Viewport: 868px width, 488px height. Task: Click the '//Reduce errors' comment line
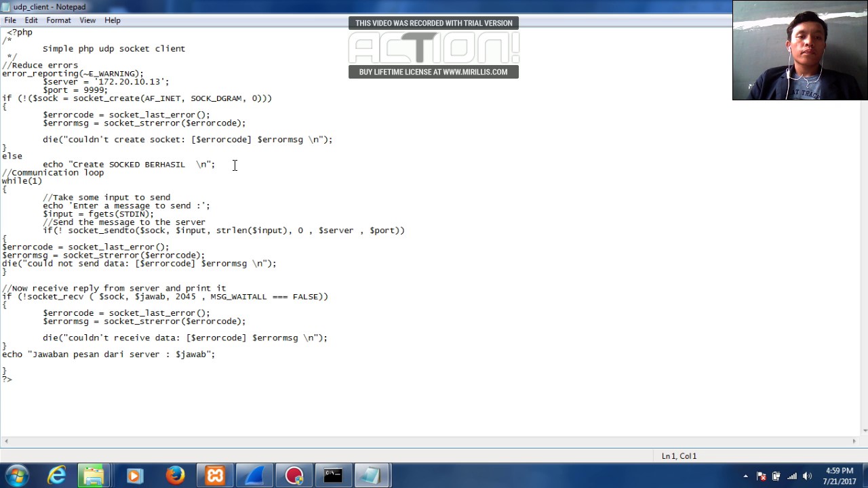click(40, 65)
